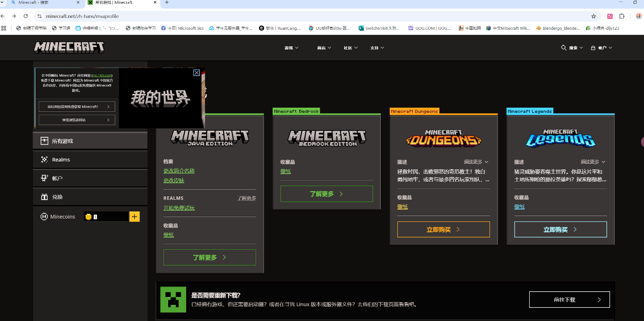
Task: Expand 阅读更多 on the Dungeons card
Action: tap(476, 162)
